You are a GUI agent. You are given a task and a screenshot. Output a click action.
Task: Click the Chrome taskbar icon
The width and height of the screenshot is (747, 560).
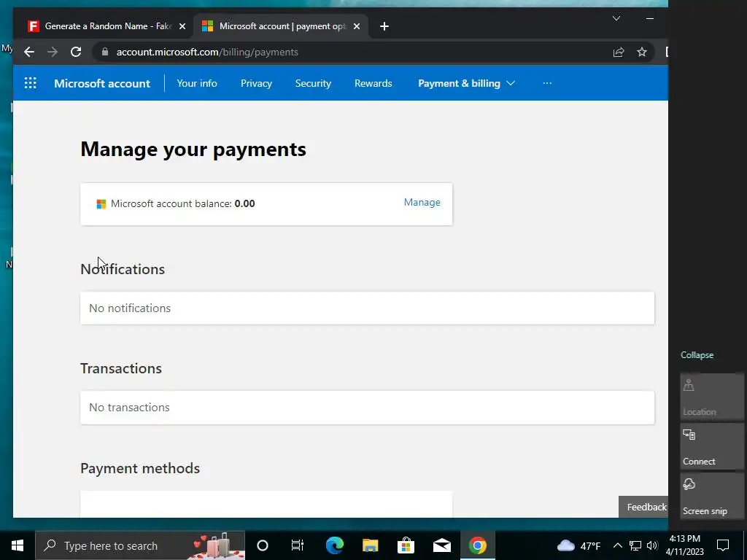click(x=477, y=545)
